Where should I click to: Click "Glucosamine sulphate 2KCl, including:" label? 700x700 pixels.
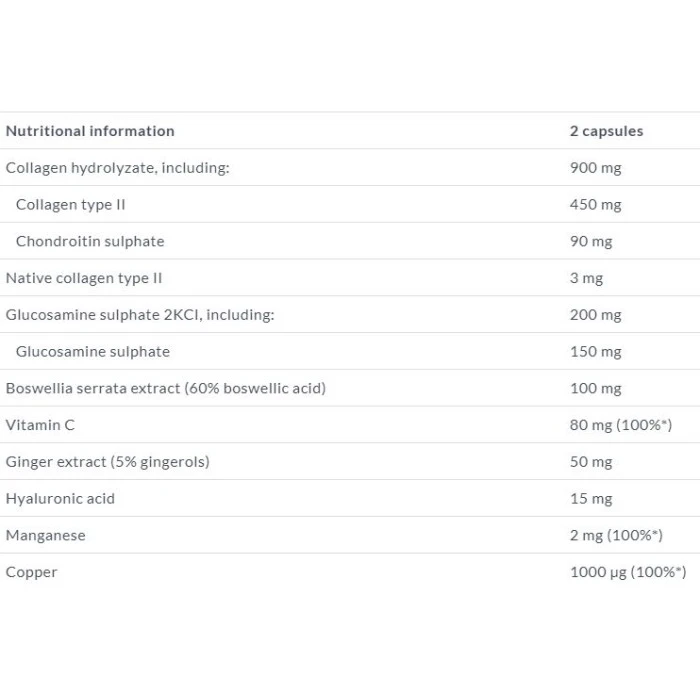click(x=140, y=315)
